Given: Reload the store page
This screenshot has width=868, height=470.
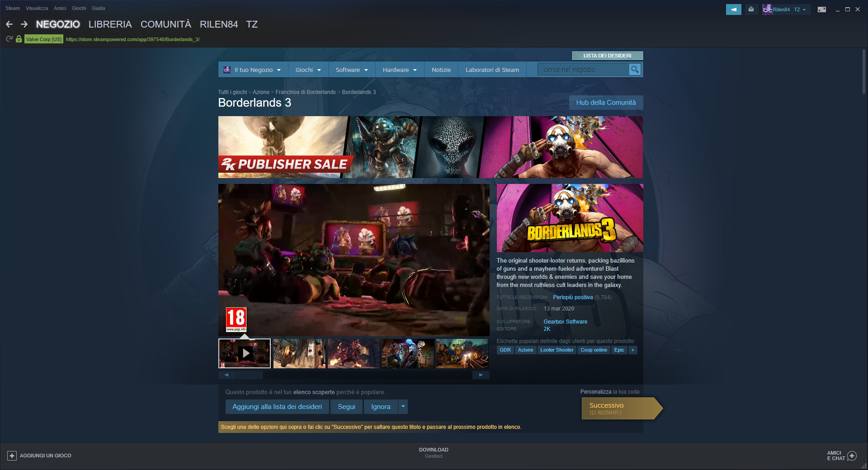Looking at the screenshot, I should (9, 39).
